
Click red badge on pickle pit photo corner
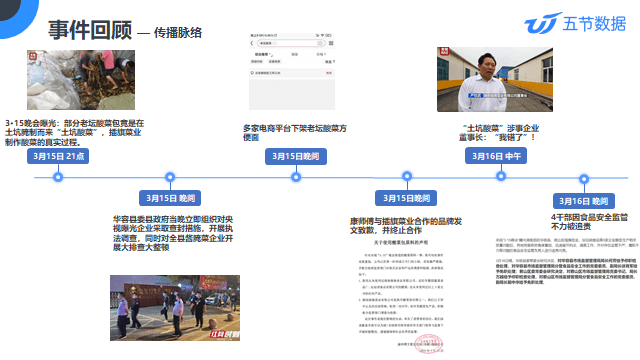click(x=33, y=56)
